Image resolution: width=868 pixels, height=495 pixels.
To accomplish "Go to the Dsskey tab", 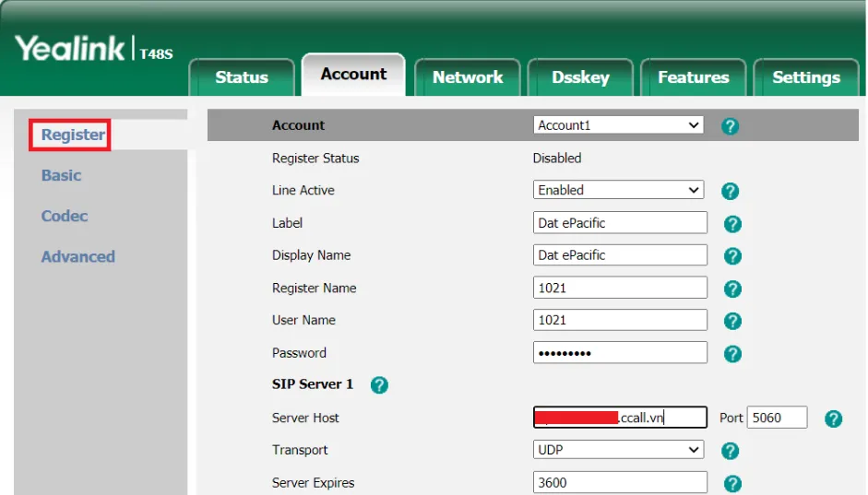I will (580, 77).
